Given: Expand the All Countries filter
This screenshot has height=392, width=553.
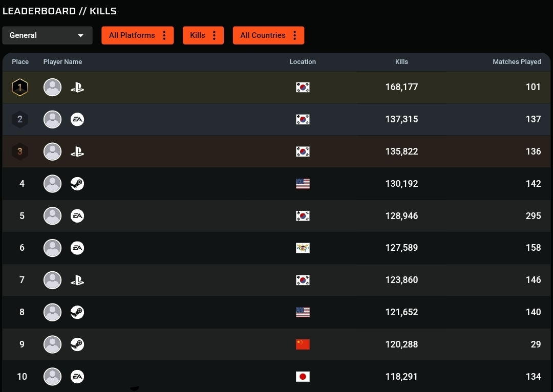Looking at the screenshot, I should click(x=268, y=35).
